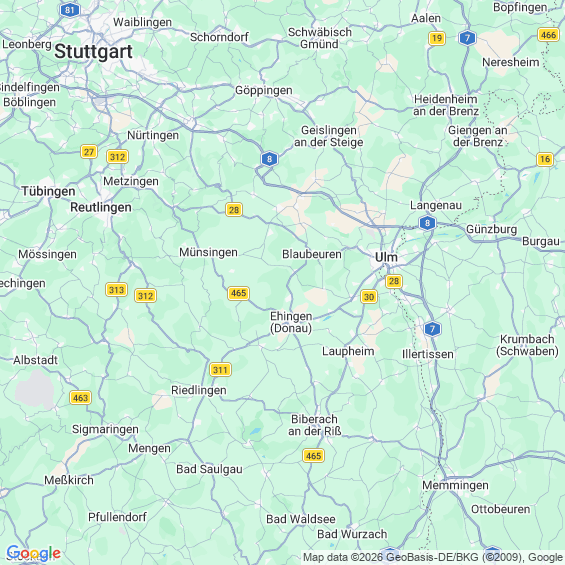The width and height of the screenshot is (565, 565).
Task: Click the B311 road shield near Riedlingen
Action: pos(220,370)
